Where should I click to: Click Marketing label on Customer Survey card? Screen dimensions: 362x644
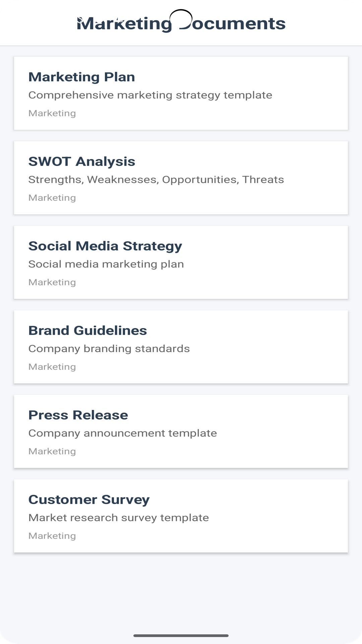point(52,536)
